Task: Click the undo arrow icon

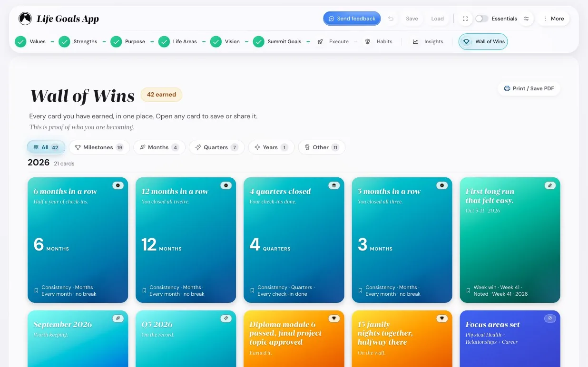Action: pos(391,19)
